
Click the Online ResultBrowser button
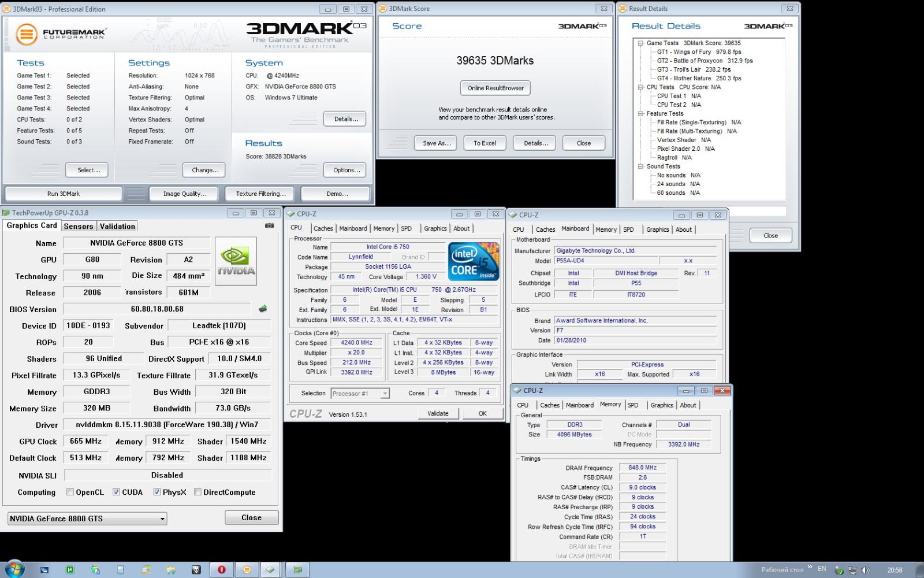(495, 88)
